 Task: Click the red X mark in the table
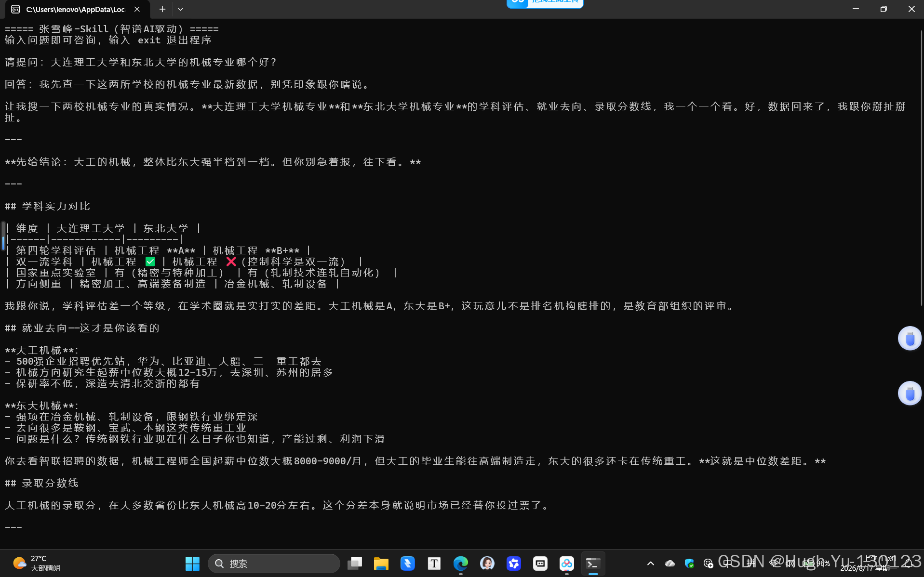tap(231, 262)
